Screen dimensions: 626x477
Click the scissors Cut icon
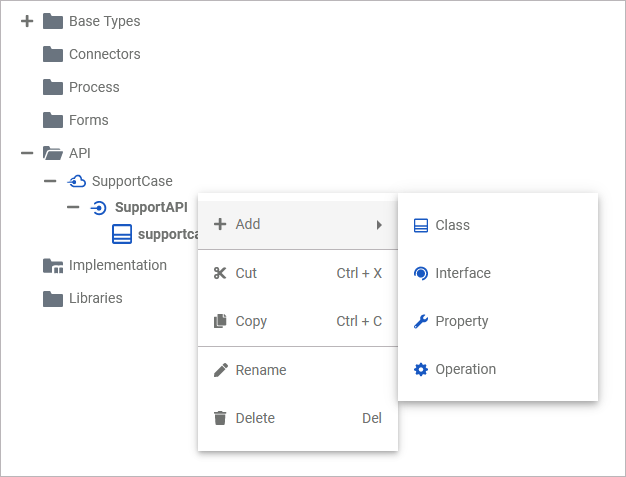220,273
